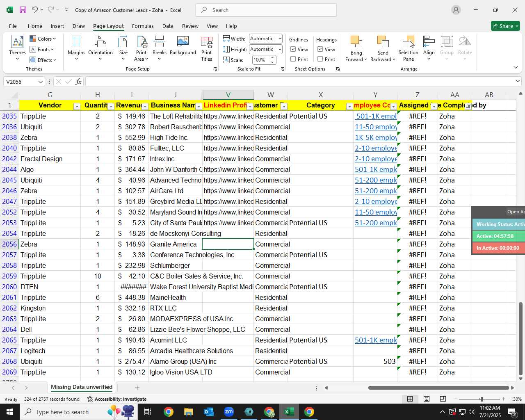Expand the theme Colors dropdown
The image size is (525, 420).
pos(43,39)
